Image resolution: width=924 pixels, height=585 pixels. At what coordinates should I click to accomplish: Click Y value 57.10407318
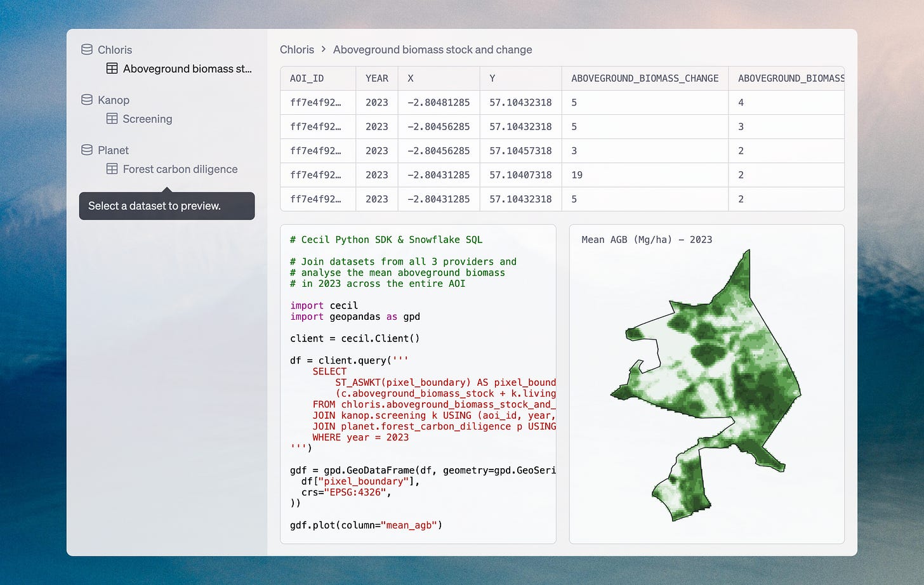[x=520, y=174]
